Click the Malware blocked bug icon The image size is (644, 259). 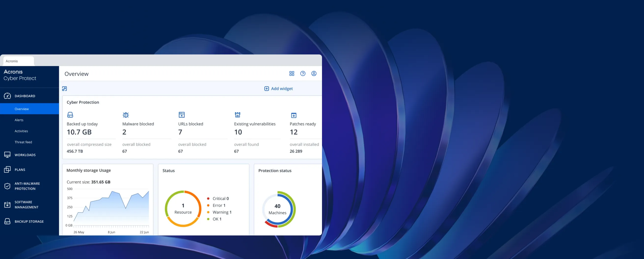point(126,115)
